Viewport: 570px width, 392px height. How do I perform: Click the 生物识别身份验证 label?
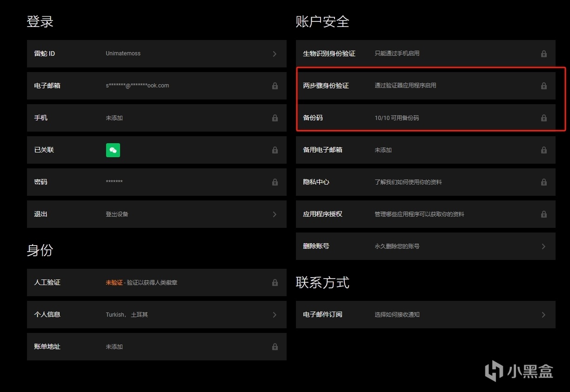329,53
